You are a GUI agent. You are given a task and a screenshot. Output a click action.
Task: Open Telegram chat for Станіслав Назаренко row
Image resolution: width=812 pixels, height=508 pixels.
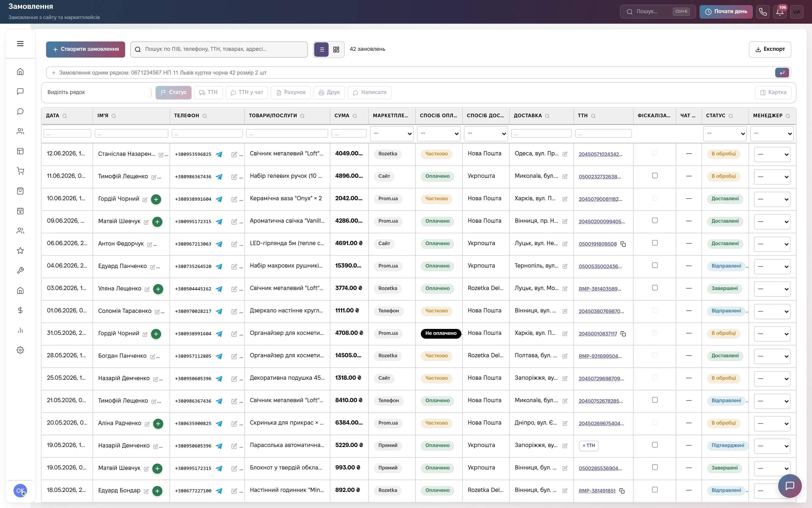219,154
